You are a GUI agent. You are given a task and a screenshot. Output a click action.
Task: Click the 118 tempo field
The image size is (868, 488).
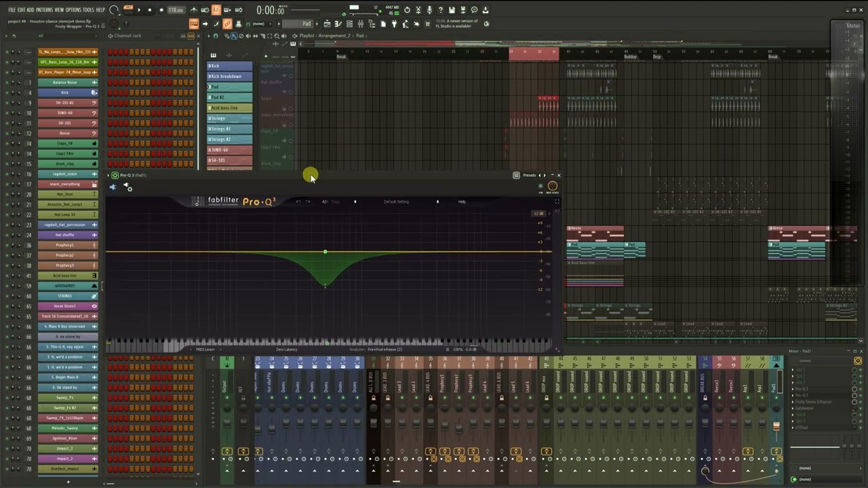pyautogui.click(x=176, y=10)
